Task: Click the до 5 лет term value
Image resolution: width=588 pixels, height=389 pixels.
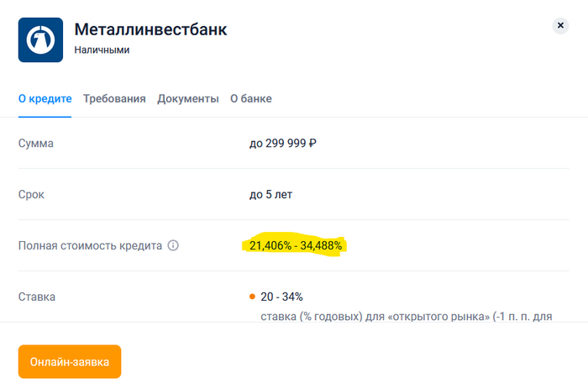Action: (270, 195)
